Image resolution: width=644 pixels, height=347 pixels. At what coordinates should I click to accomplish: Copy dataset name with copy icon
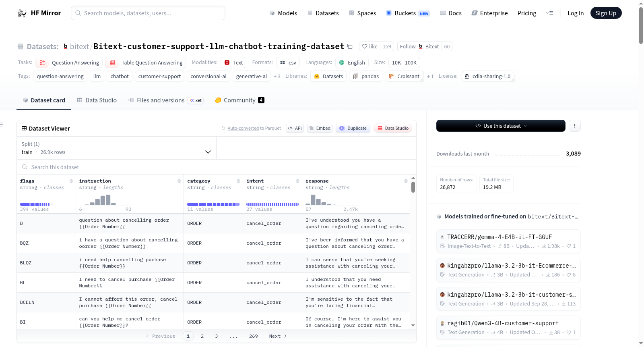(350, 47)
